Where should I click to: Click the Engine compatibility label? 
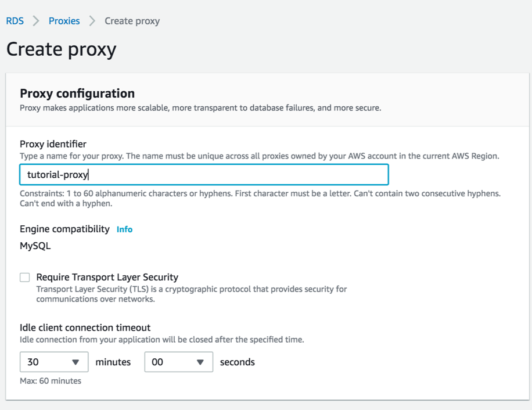(x=64, y=229)
